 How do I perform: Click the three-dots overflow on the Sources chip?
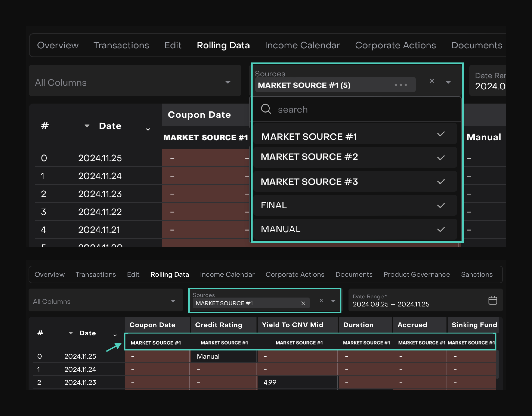(401, 85)
